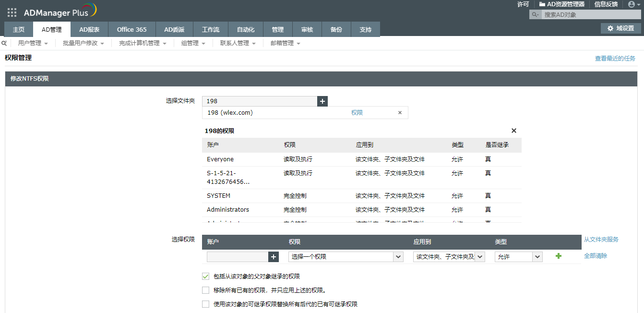Click the 全部清除 link
Viewport: 644px width, 313px height.
[596, 256]
